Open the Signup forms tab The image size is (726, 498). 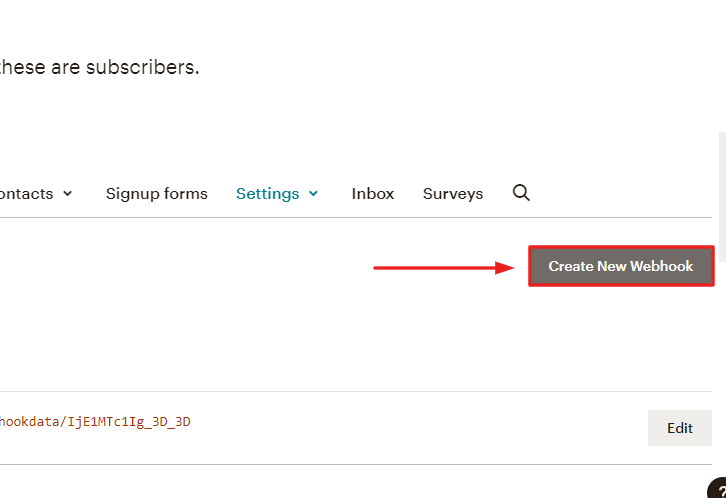(156, 193)
